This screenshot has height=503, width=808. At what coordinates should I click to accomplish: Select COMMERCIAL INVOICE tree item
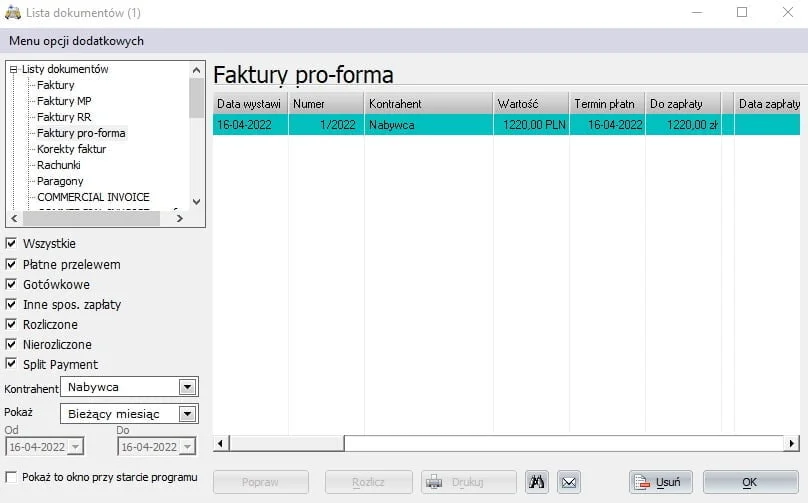coord(93,197)
